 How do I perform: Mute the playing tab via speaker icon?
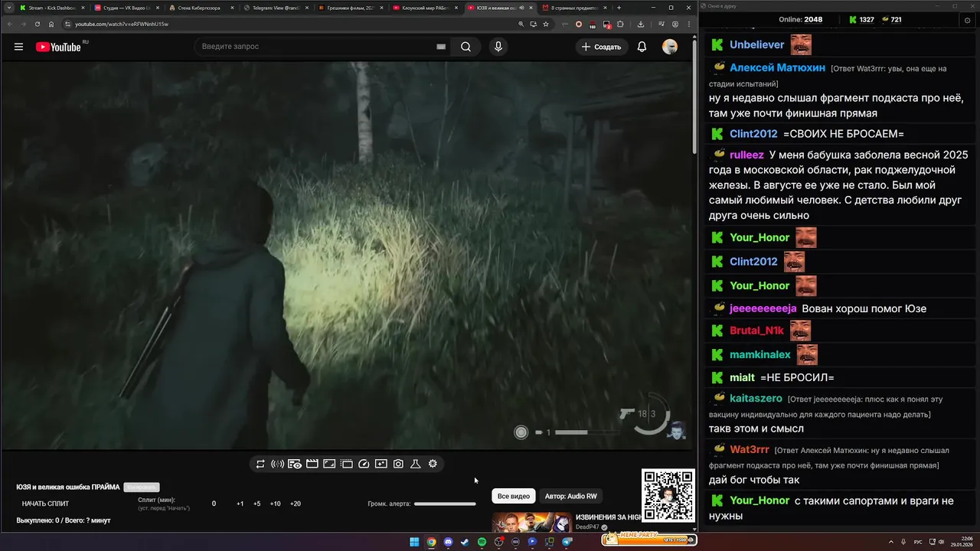pyautogui.click(x=521, y=8)
